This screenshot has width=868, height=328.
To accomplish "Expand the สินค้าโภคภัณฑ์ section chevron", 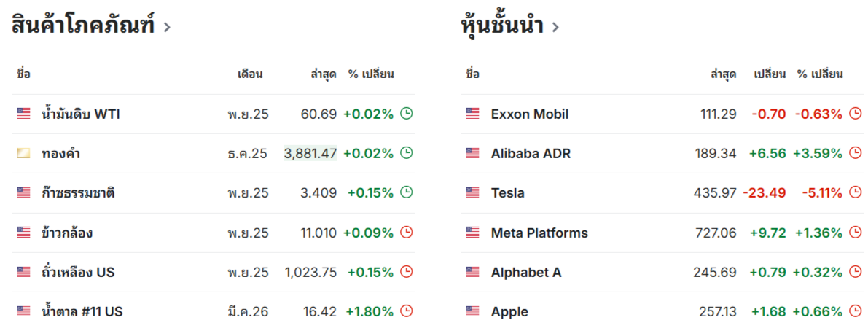I will pos(167,28).
